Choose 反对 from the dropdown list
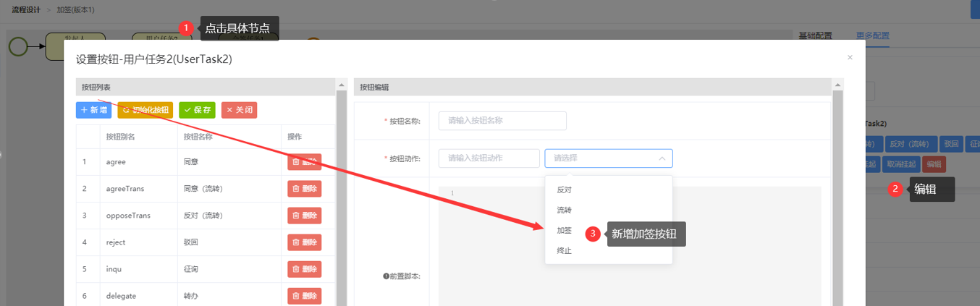Image resolution: width=980 pixels, height=306 pixels. (609, 190)
